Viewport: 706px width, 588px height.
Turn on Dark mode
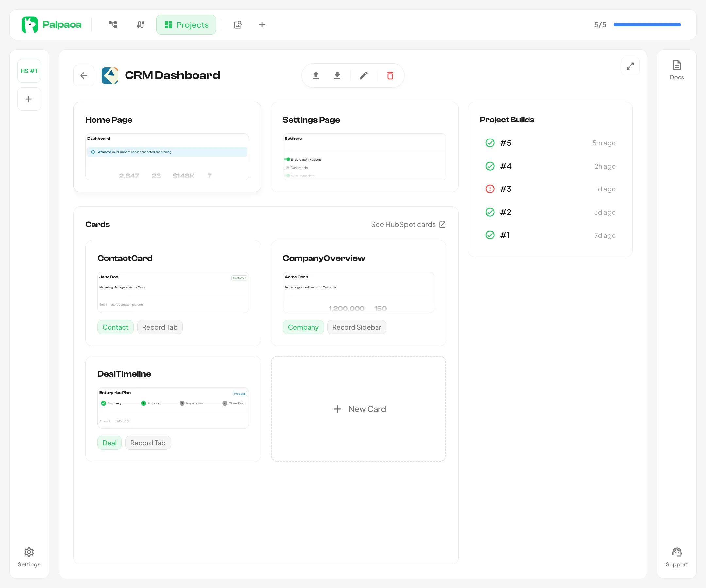[x=287, y=167]
